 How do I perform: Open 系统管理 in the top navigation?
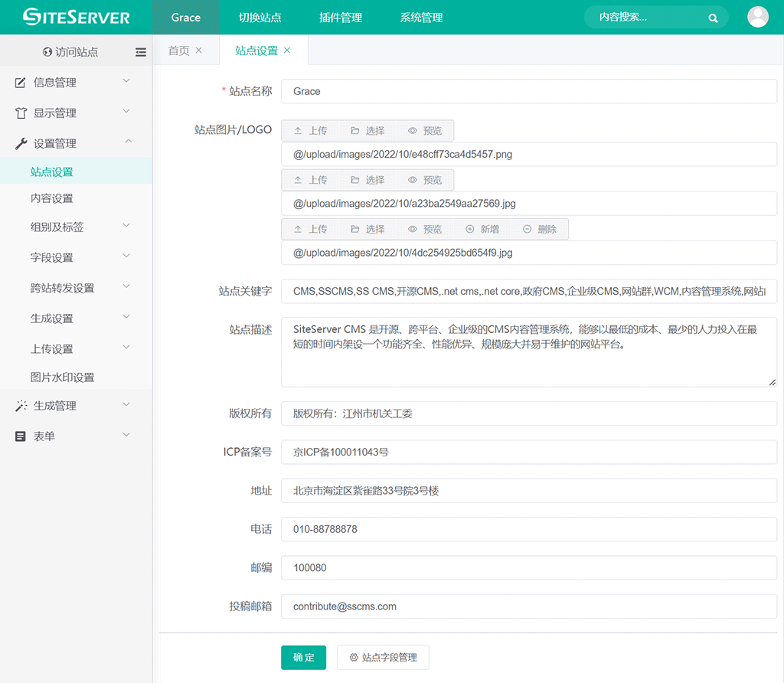tap(421, 18)
